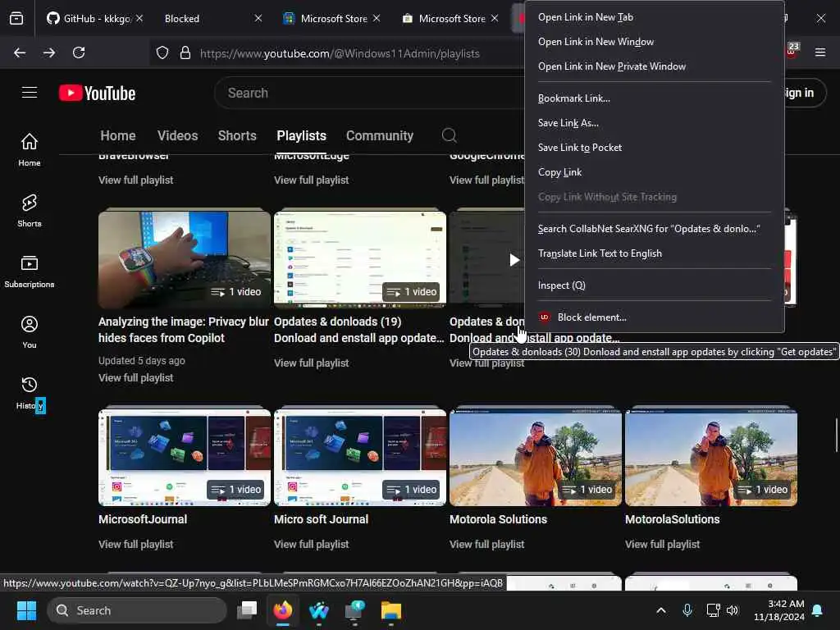Screen dimensions: 840x630
Task: Open File Explorer from the taskbar
Action: coord(391,610)
